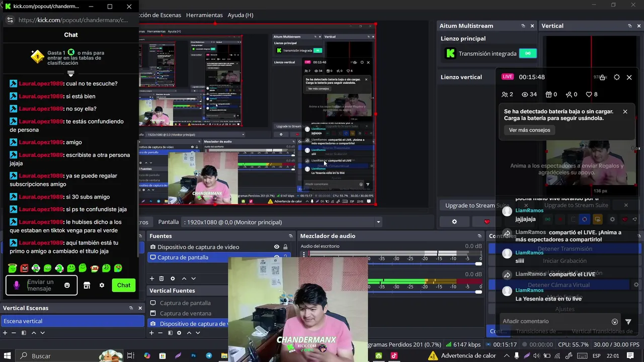Image resolution: width=644 pixels, height=362 pixels.
Task: Click 'Ver más consejos' button
Action: (x=529, y=130)
